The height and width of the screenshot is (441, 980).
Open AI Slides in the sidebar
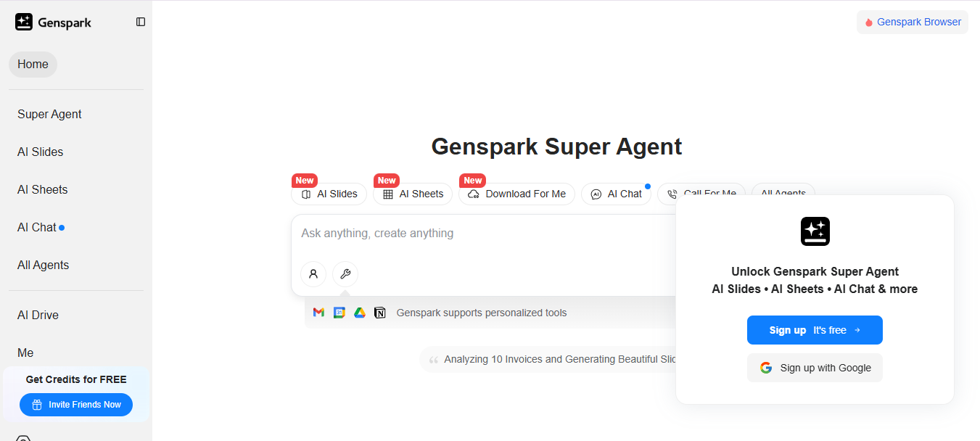point(40,152)
